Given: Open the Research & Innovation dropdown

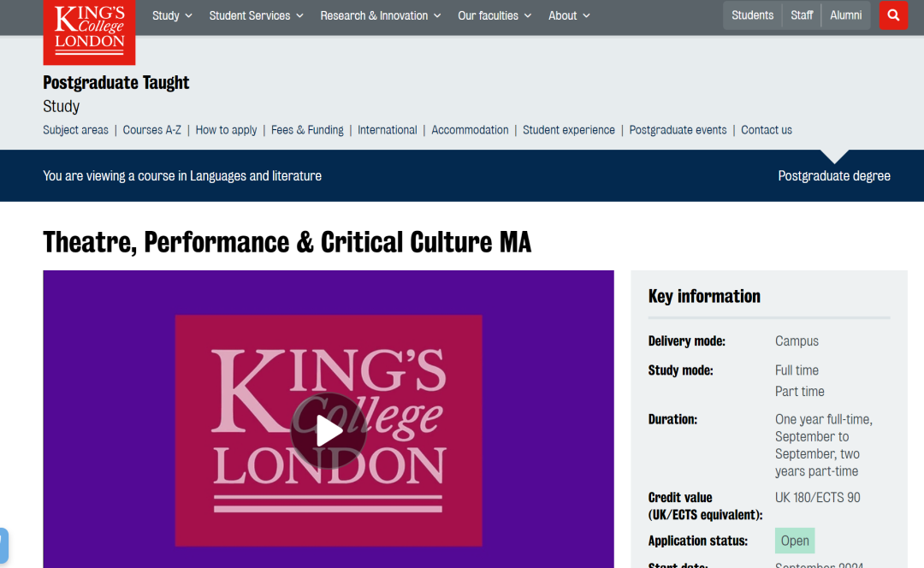Looking at the screenshot, I should click(x=380, y=16).
